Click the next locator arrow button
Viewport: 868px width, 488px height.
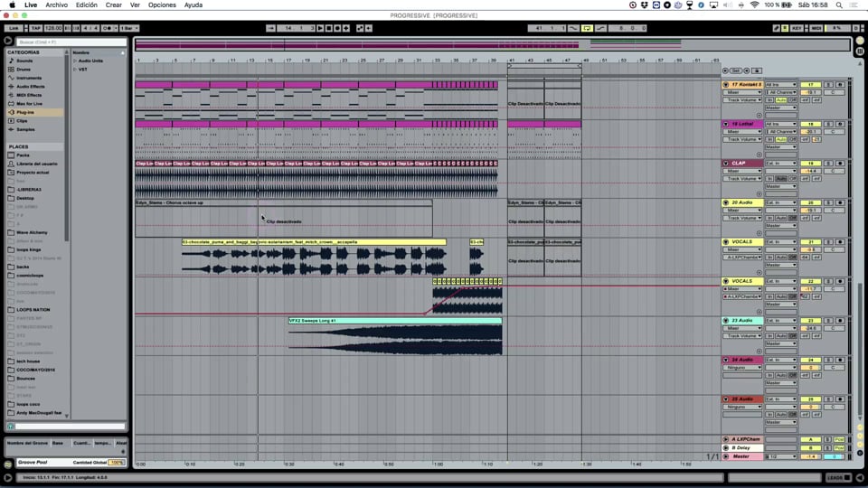[747, 70]
